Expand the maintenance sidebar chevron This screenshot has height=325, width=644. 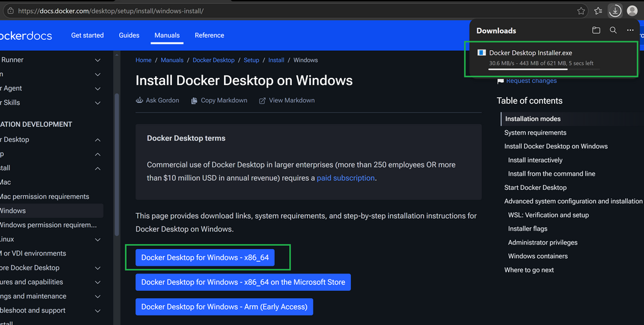pos(98,296)
